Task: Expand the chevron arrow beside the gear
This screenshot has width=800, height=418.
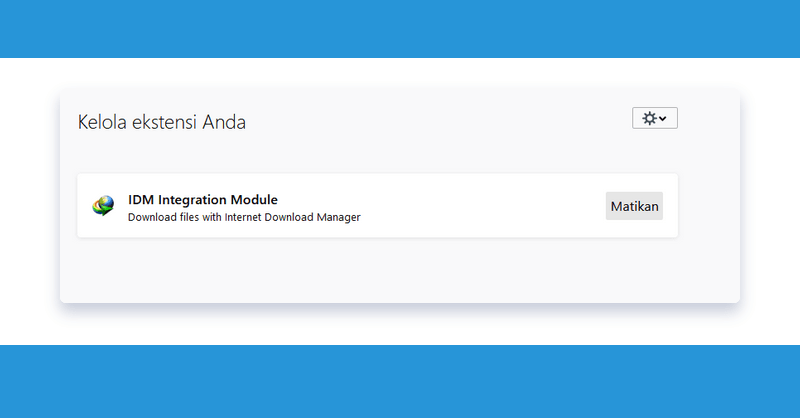Action: coord(663,119)
